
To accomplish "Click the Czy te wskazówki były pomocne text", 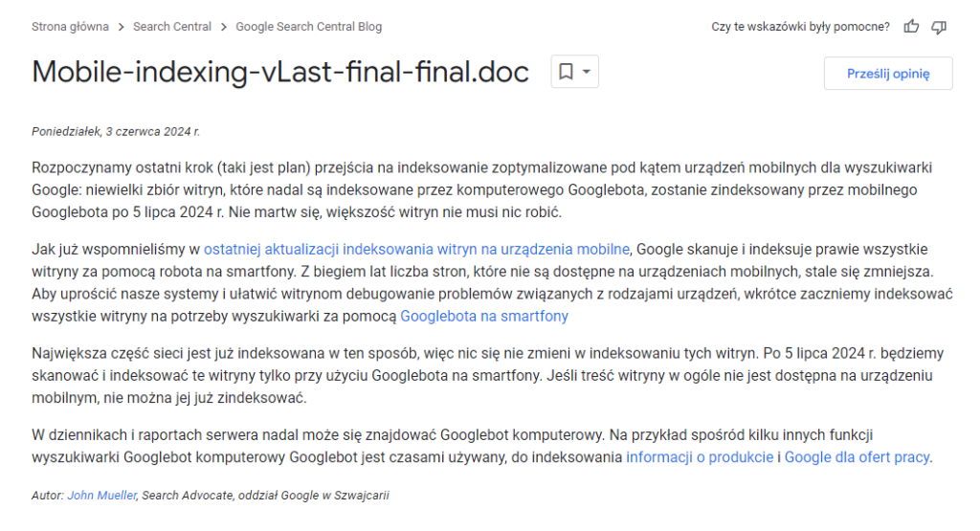I will point(800,27).
